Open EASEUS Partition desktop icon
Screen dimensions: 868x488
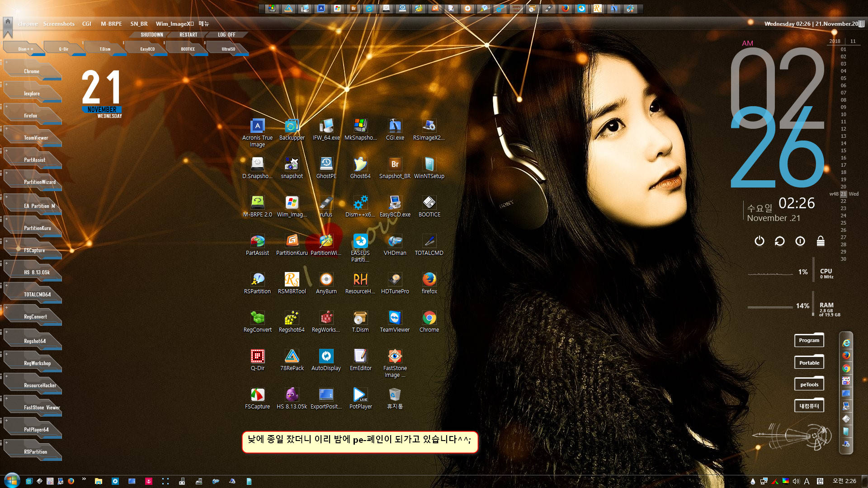point(360,248)
